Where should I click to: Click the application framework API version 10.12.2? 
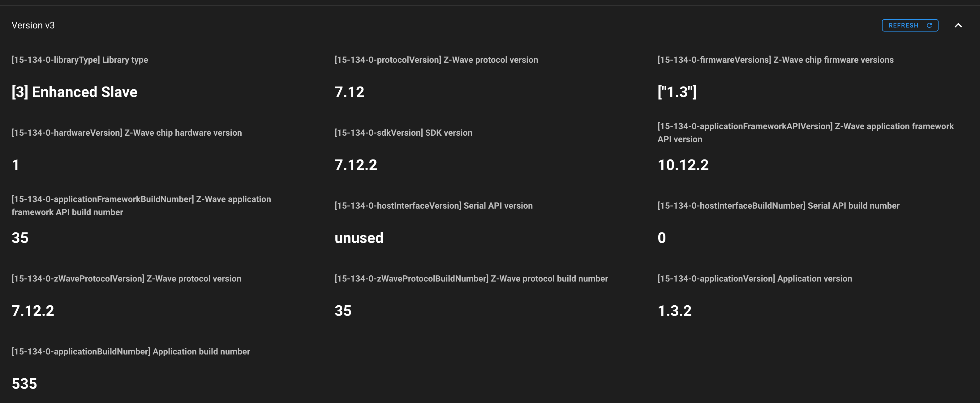coord(683,165)
